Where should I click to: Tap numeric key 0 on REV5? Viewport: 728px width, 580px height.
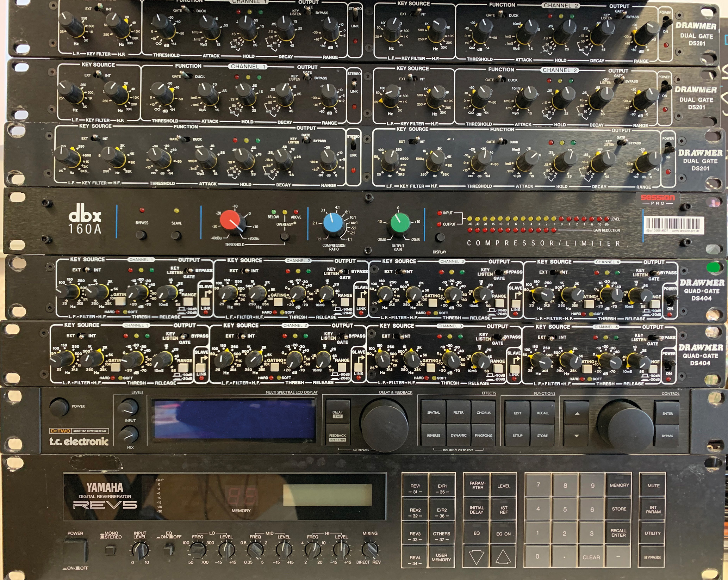click(537, 557)
